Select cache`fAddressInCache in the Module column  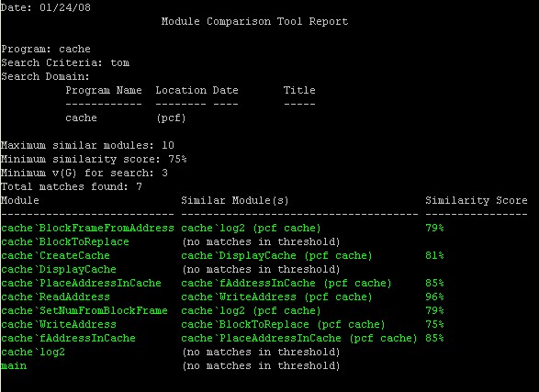[68, 338]
